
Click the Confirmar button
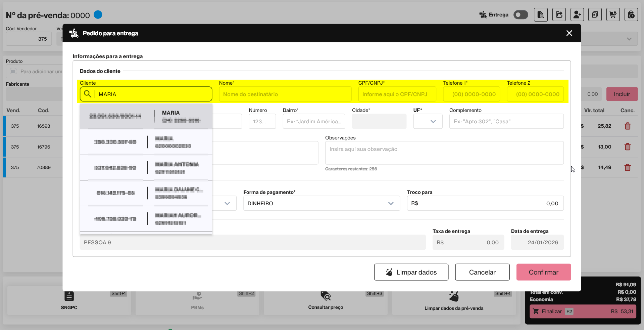543,272
